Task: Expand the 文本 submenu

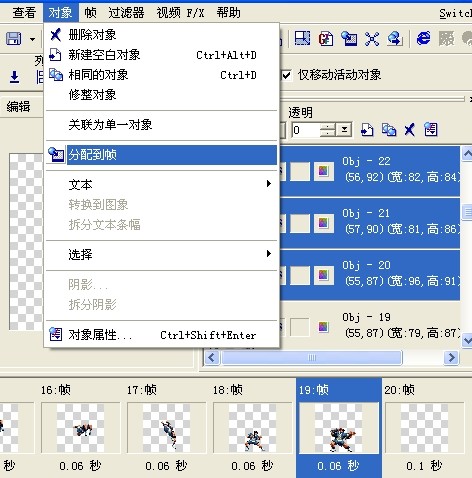Action: click(x=161, y=184)
